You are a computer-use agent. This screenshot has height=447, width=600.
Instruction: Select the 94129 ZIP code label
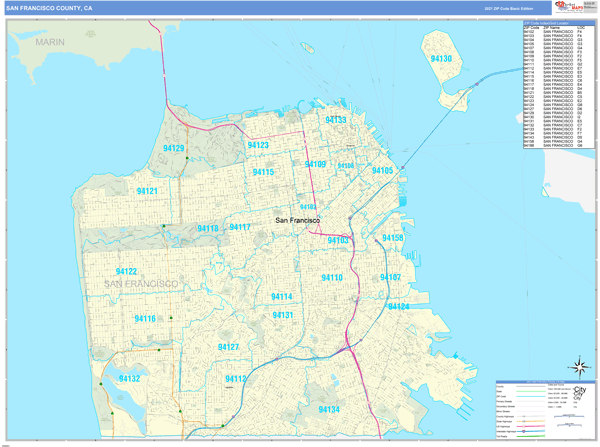[x=173, y=148]
